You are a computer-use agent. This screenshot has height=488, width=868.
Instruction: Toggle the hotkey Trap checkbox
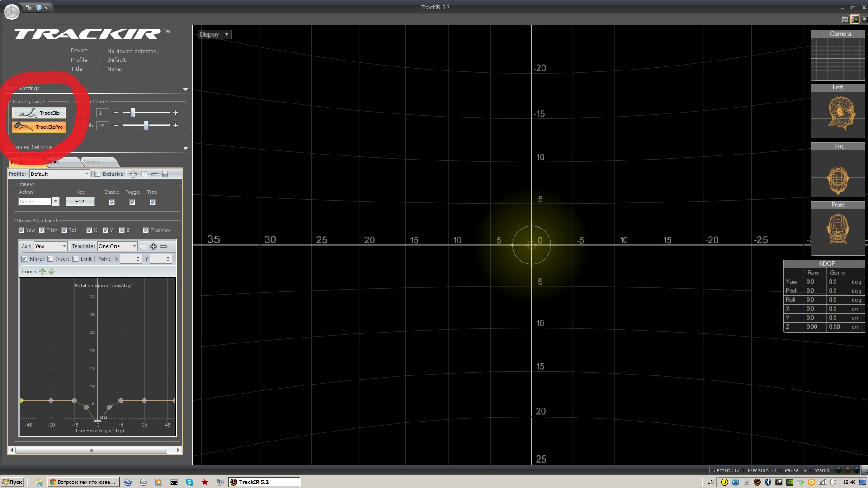152,202
